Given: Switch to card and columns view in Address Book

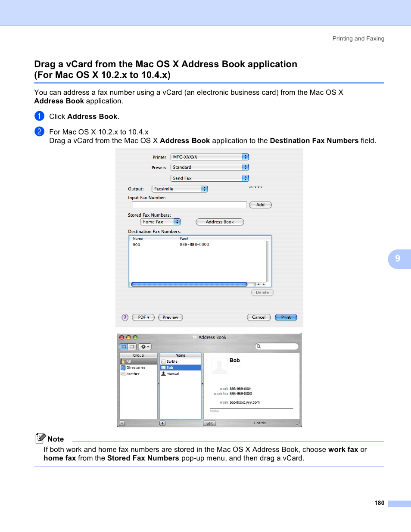Looking at the screenshot, I should click(x=124, y=346).
